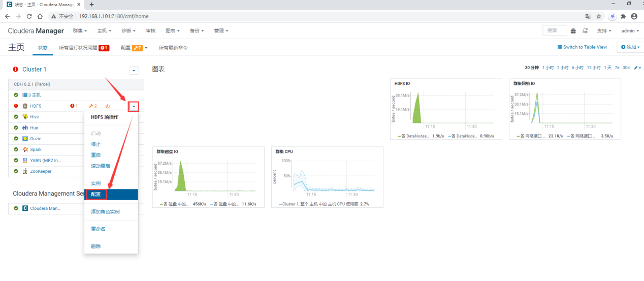Click the Cloudera Management Service icon
The image size is (644, 281).
(25, 208)
